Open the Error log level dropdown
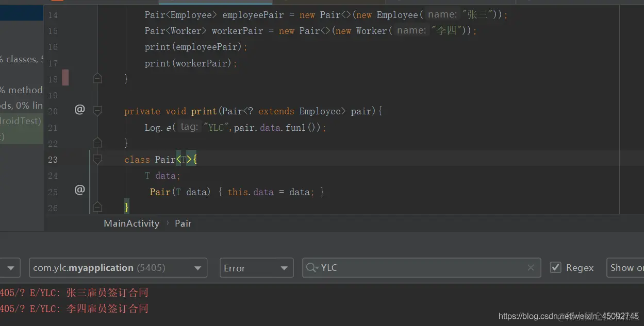Image resolution: width=644 pixels, height=326 pixels. tap(256, 268)
